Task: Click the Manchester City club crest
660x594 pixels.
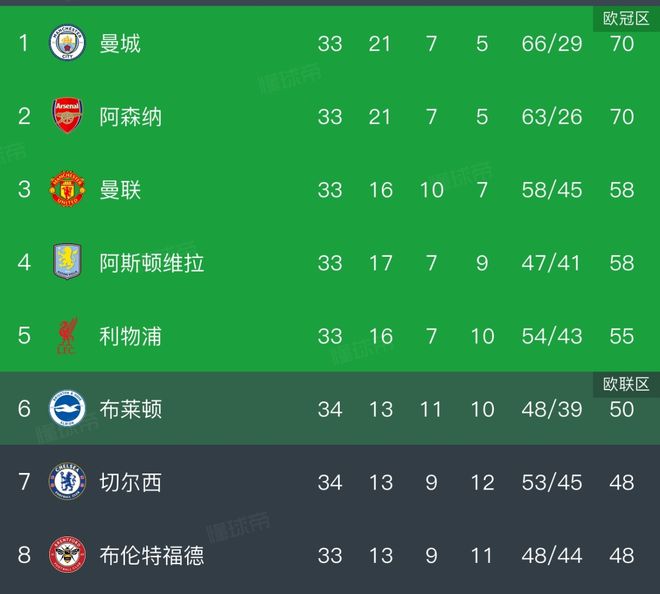Action: [68, 44]
